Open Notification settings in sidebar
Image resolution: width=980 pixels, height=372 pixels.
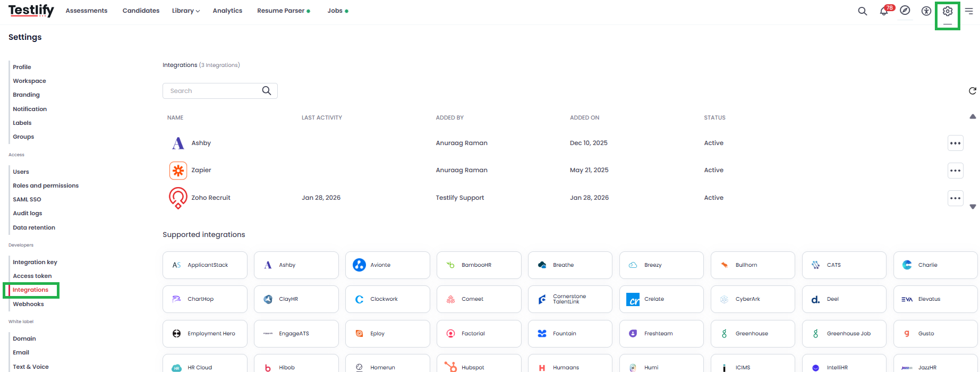(30, 109)
